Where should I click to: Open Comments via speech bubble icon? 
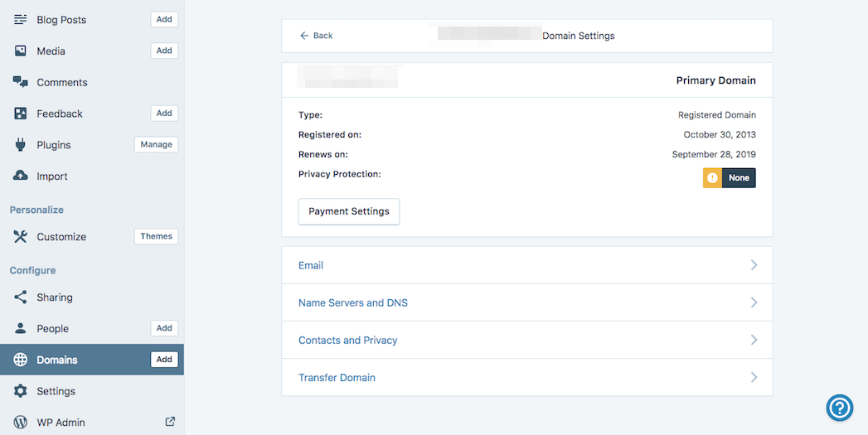pyautogui.click(x=21, y=82)
